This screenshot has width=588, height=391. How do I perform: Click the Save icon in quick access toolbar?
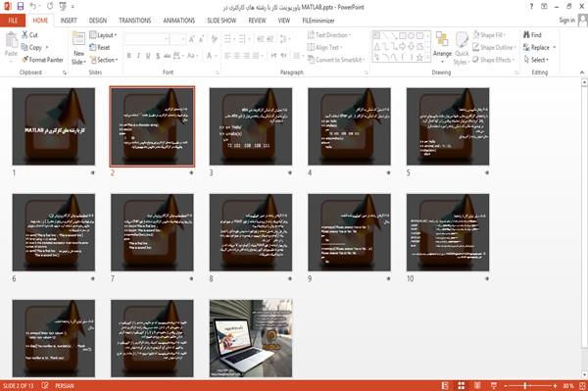(21, 6)
